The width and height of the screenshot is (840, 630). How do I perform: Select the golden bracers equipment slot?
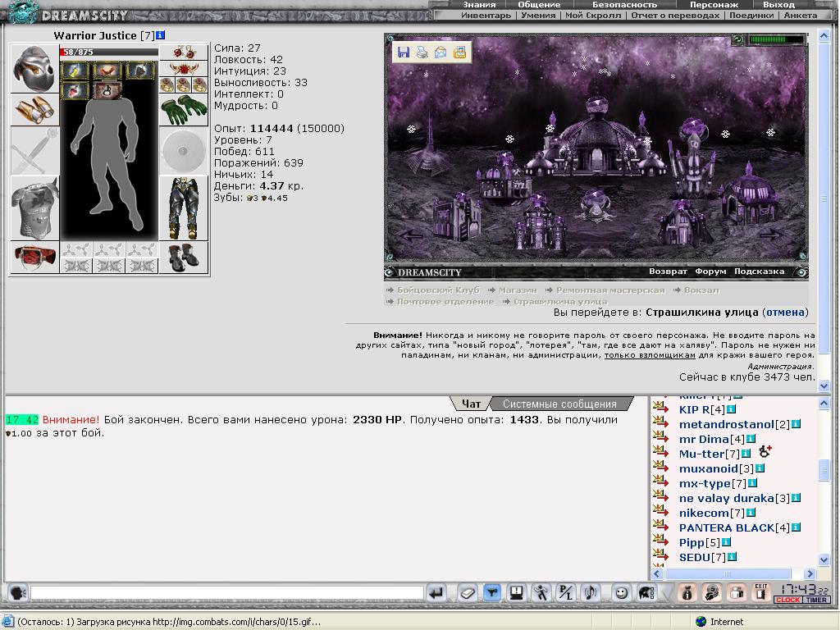(34, 110)
